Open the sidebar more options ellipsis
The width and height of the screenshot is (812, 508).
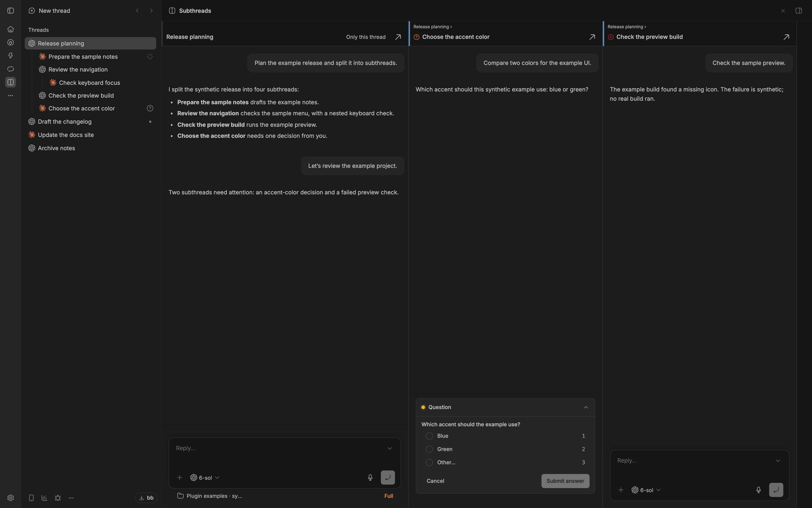(10, 95)
